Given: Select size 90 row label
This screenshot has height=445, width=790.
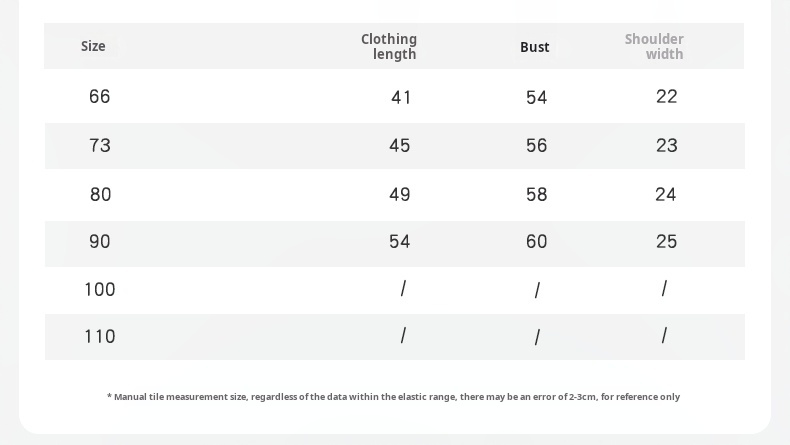Looking at the screenshot, I should point(100,241).
